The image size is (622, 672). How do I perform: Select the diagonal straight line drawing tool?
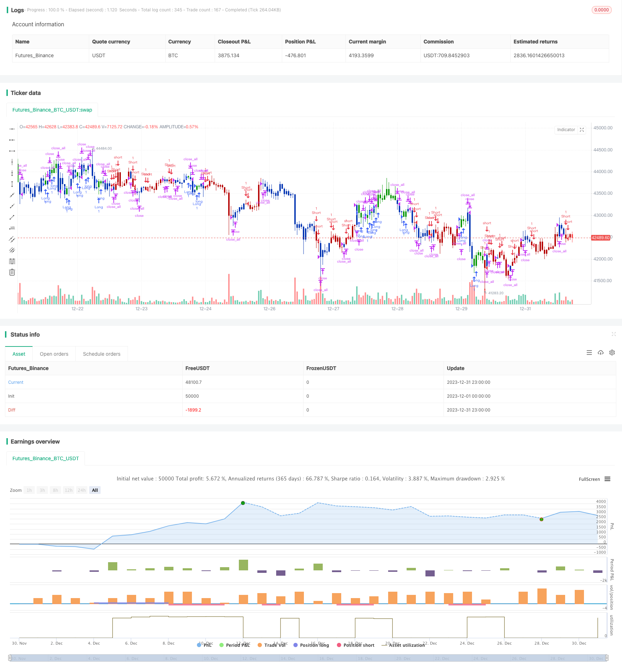(12, 195)
